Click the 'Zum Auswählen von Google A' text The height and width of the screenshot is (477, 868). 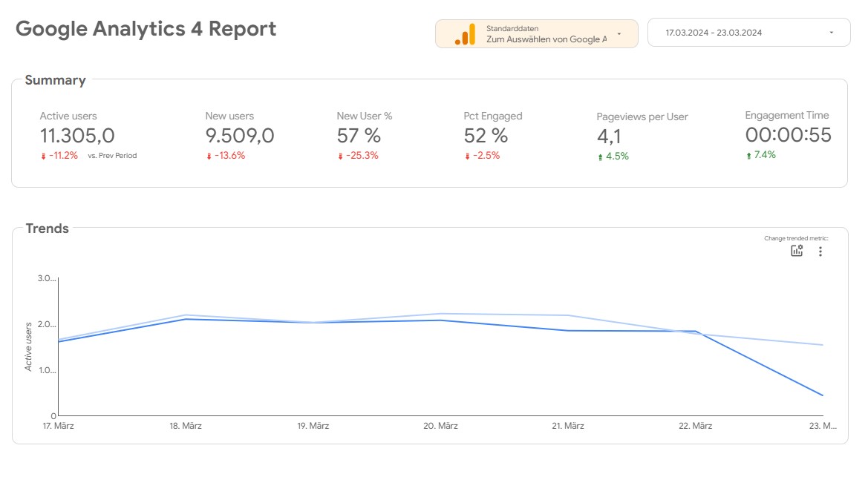pos(546,39)
